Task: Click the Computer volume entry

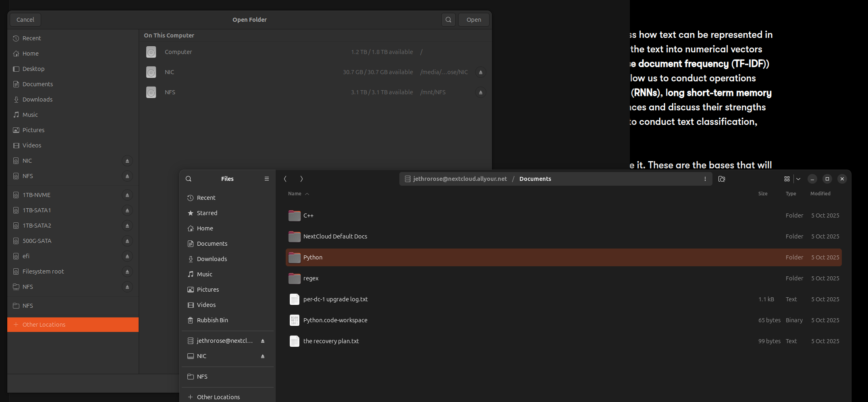Action: pyautogui.click(x=178, y=52)
